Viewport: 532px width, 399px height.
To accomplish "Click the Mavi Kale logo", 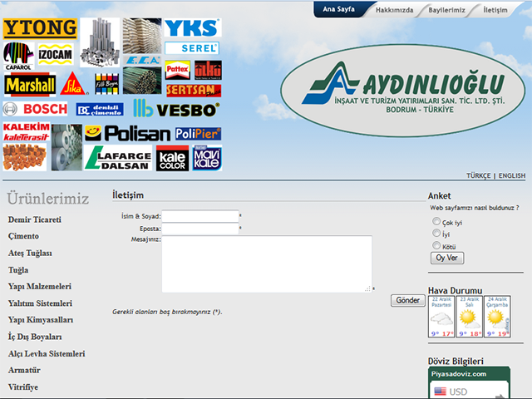I will click(x=207, y=158).
